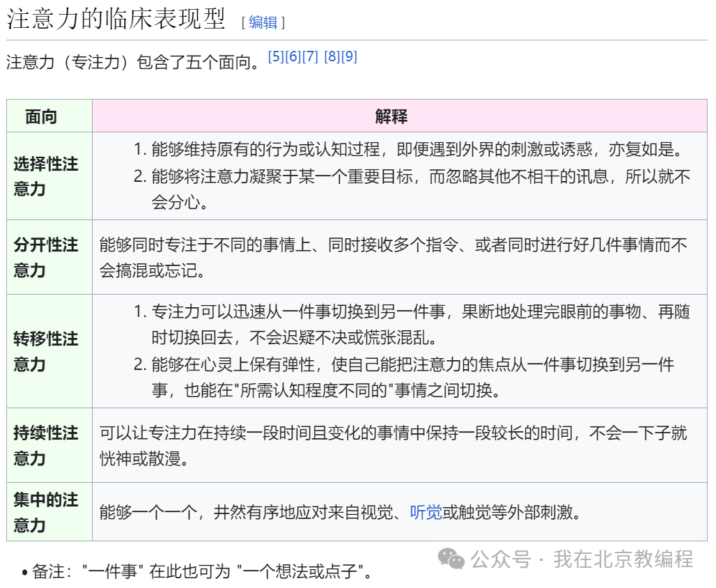Click item text 能够在心灵上保有弹性
716x588 pixels.
tap(233, 364)
